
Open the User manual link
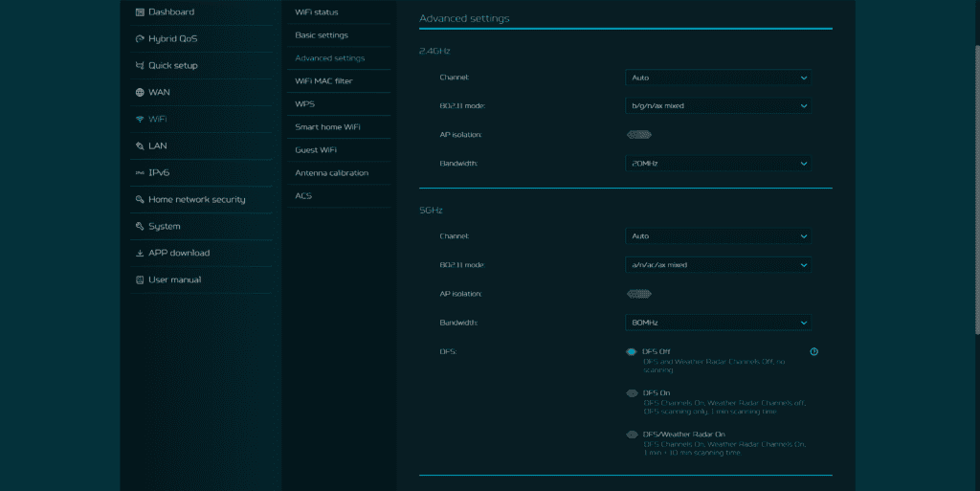(x=174, y=280)
